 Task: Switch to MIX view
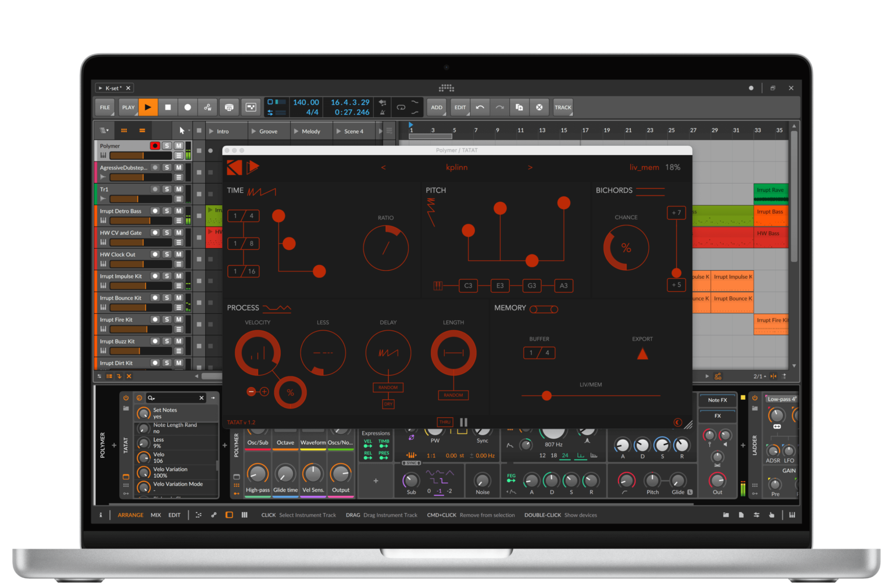pyautogui.click(x=156, y=515)
